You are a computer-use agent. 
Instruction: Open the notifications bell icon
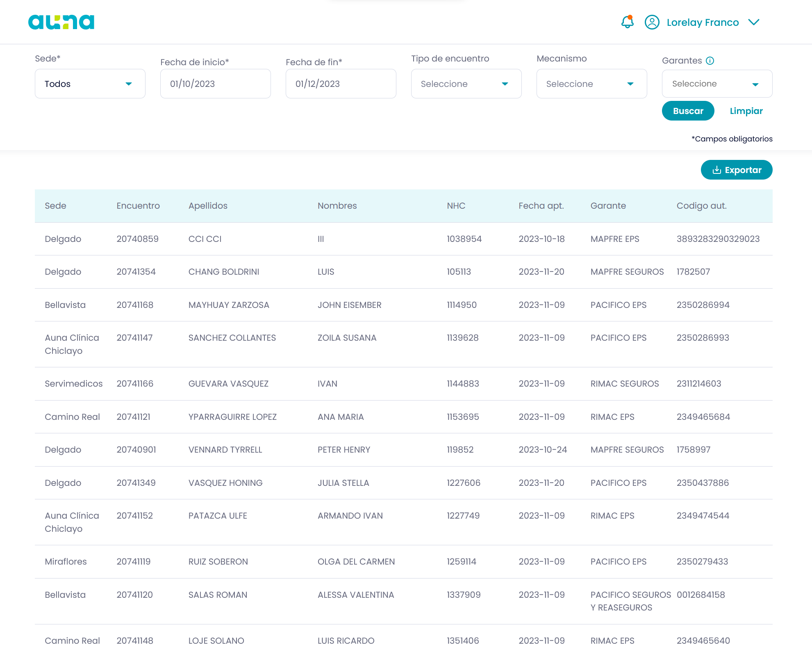tap(627, 22)
